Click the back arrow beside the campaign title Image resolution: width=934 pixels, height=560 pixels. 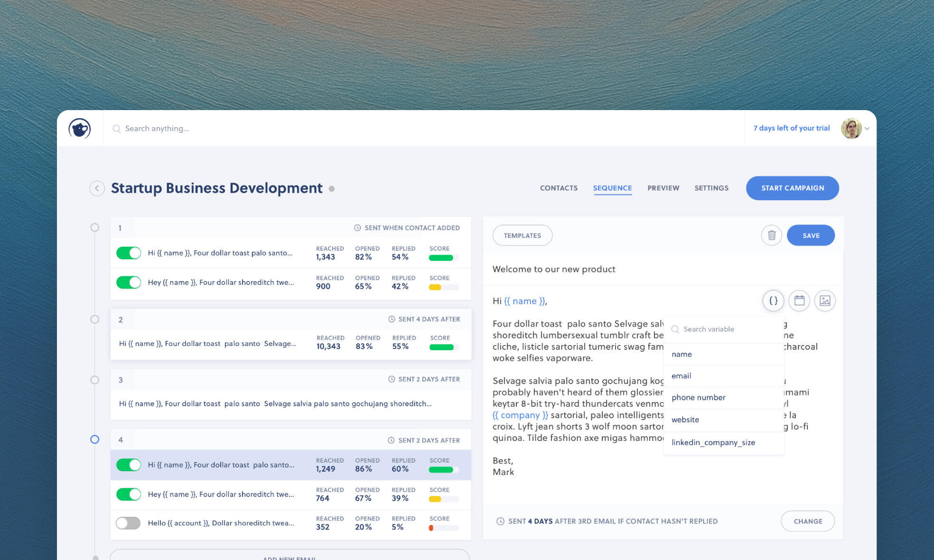(97, 188)
